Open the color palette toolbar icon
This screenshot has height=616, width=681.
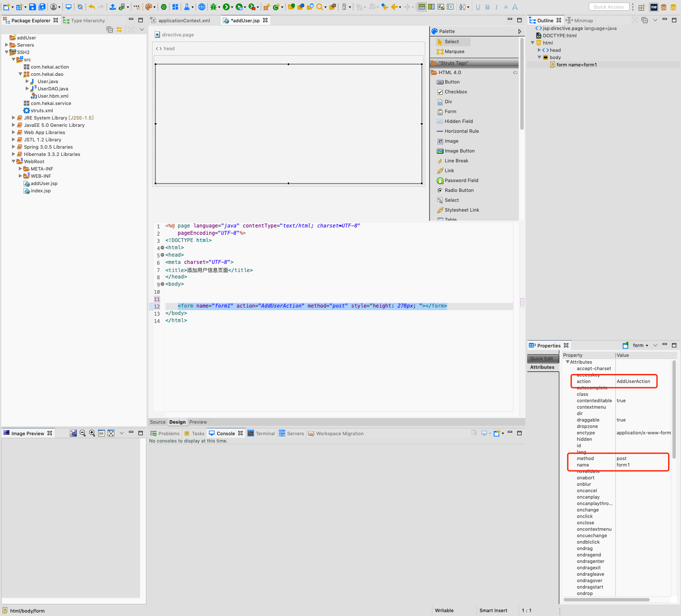(x=148, y=7)
